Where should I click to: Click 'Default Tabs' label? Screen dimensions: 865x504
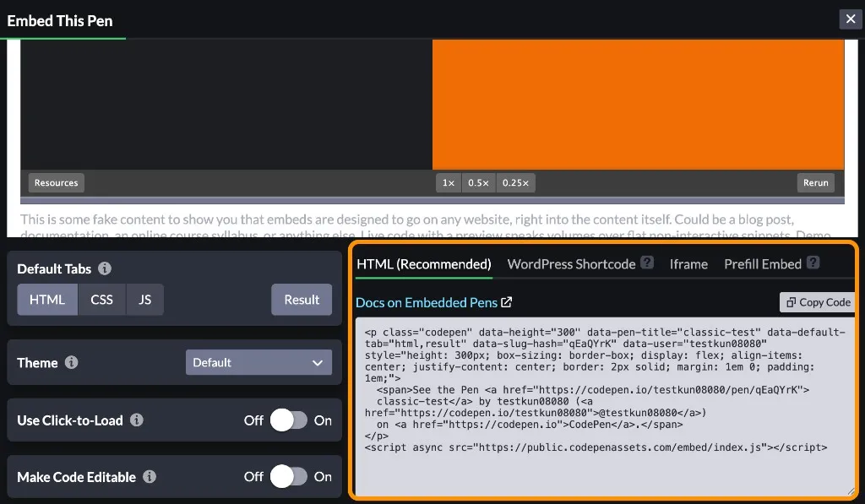(x=54, y=268)
